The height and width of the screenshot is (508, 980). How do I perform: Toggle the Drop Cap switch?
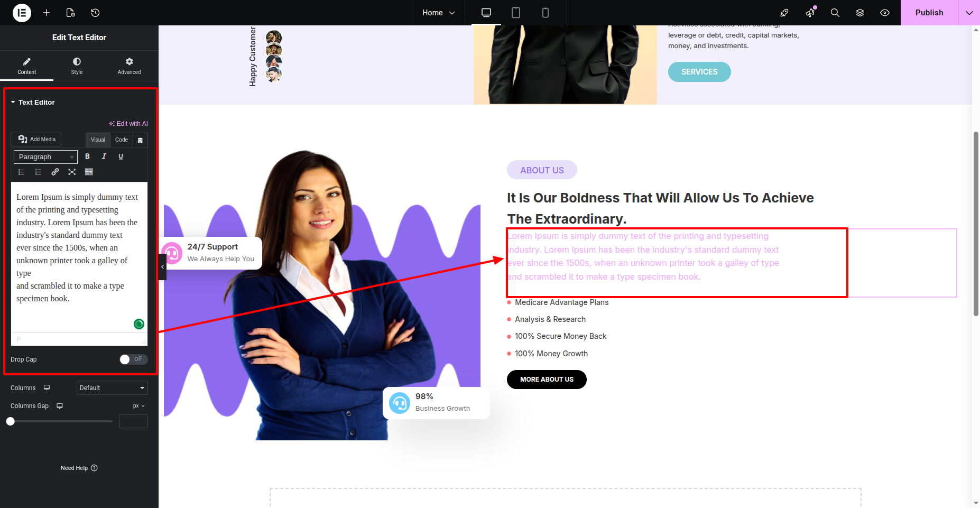(133, 359)
